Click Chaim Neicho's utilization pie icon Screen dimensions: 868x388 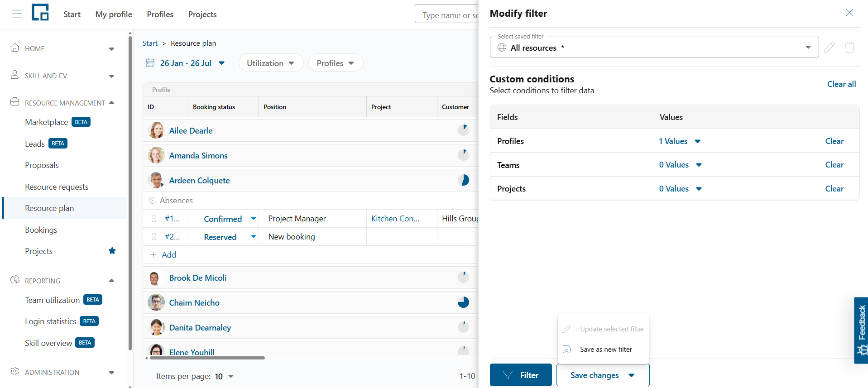click(x=463, y=302)
